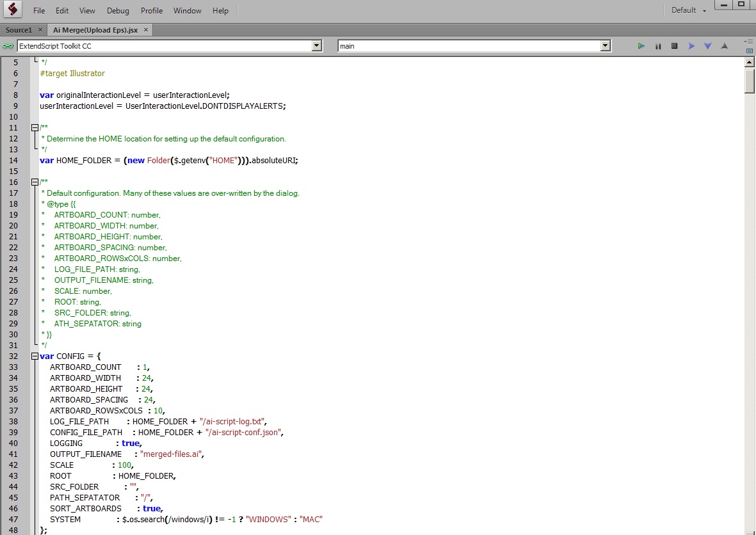Open the Default workspace dropdown

[689, 10]
